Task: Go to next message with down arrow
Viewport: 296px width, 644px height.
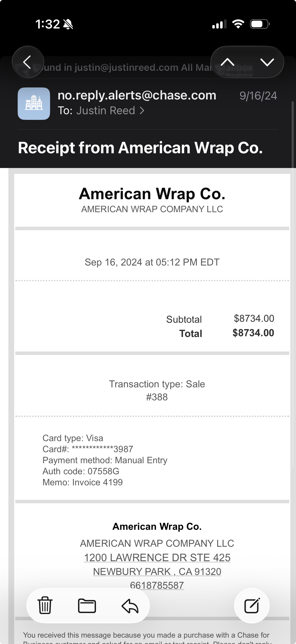Action: pyautogui.click(x=267, y=62)
